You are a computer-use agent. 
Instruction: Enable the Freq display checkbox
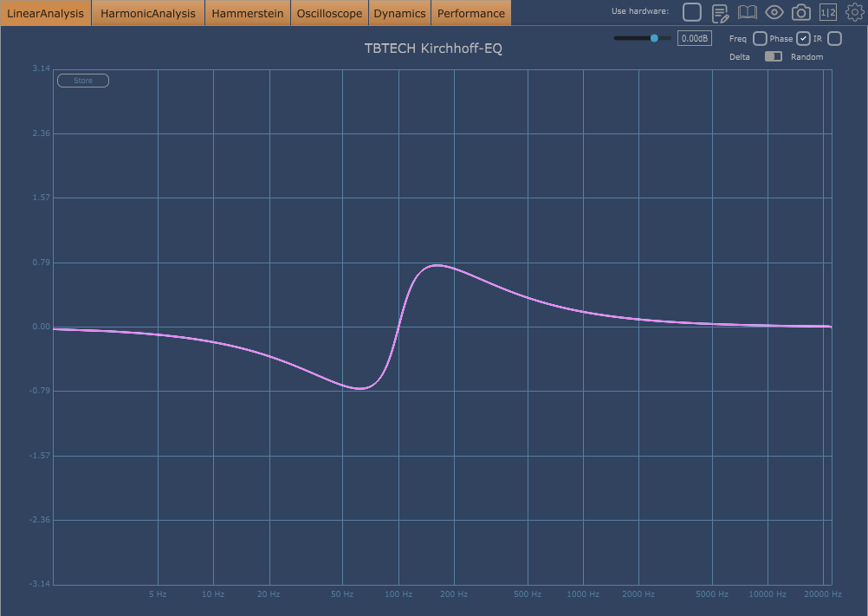pos(760,39)
